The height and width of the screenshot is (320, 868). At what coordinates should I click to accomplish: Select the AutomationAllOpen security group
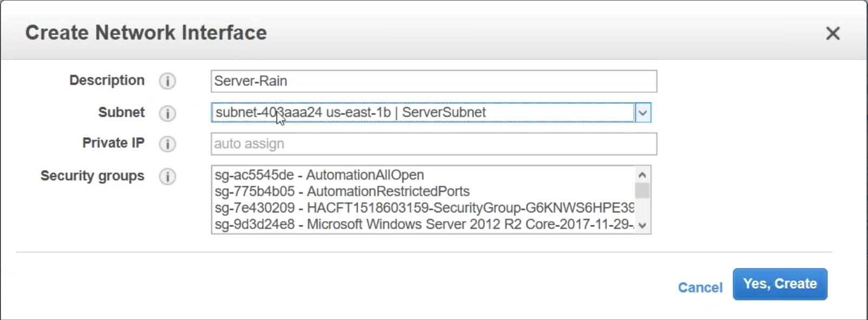319,175
